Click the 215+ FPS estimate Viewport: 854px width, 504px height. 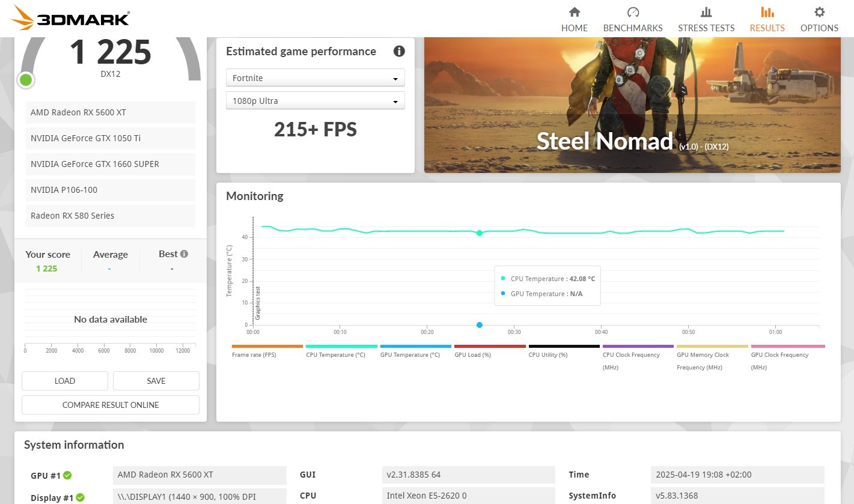[x=316, y=129]
